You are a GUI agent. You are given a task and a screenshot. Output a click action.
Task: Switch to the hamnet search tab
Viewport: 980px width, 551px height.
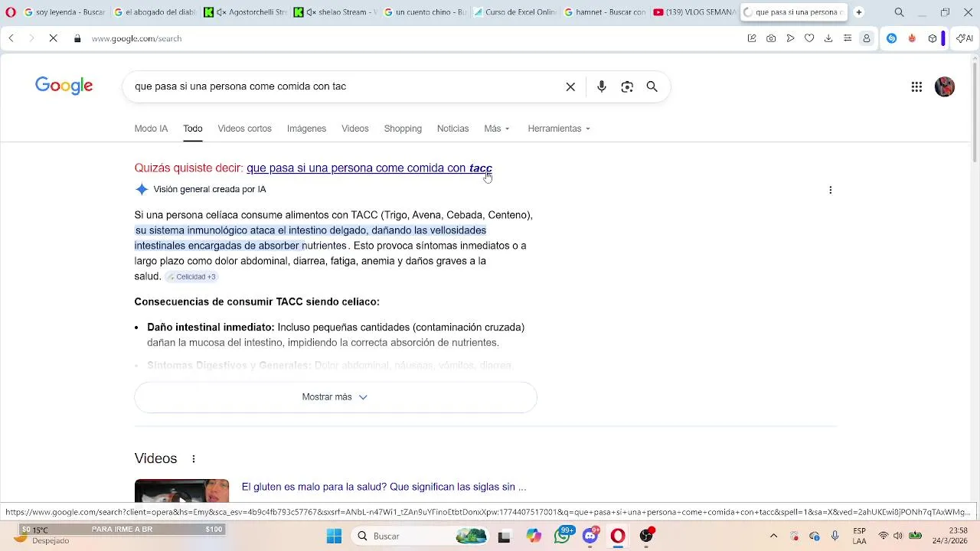[606, 12]
